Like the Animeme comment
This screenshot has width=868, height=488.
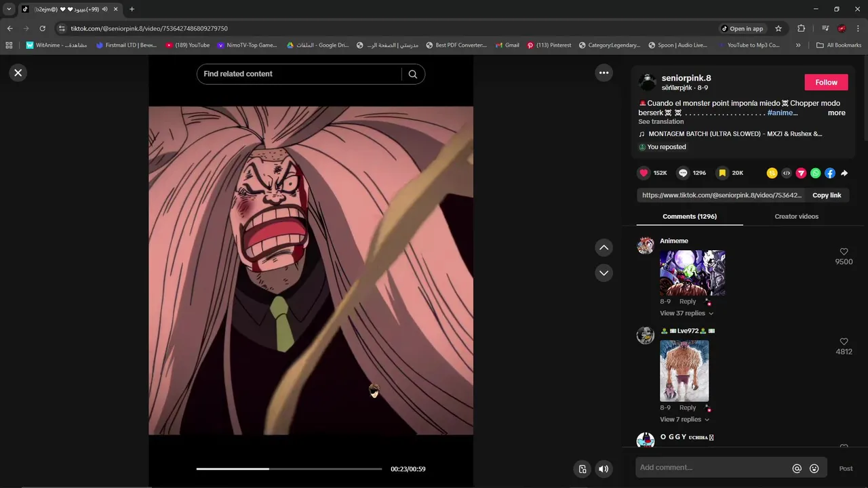(844, 251)
